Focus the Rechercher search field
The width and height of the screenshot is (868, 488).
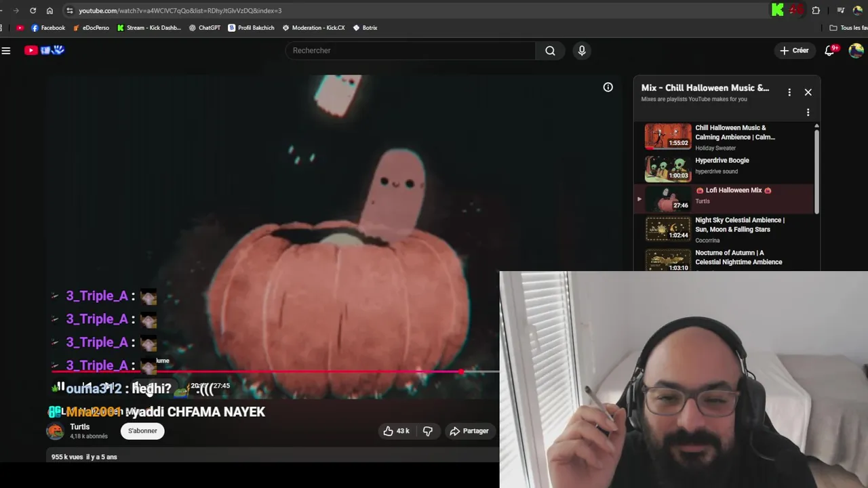click(x=410, y=50)
